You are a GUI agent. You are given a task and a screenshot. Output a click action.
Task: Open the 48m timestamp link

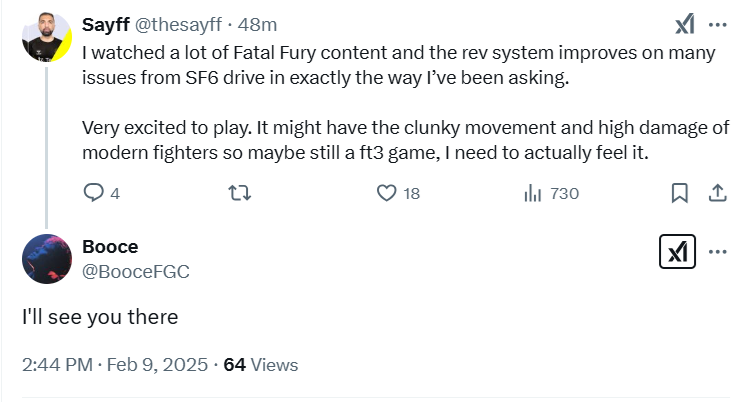click(x=257, y=24)
